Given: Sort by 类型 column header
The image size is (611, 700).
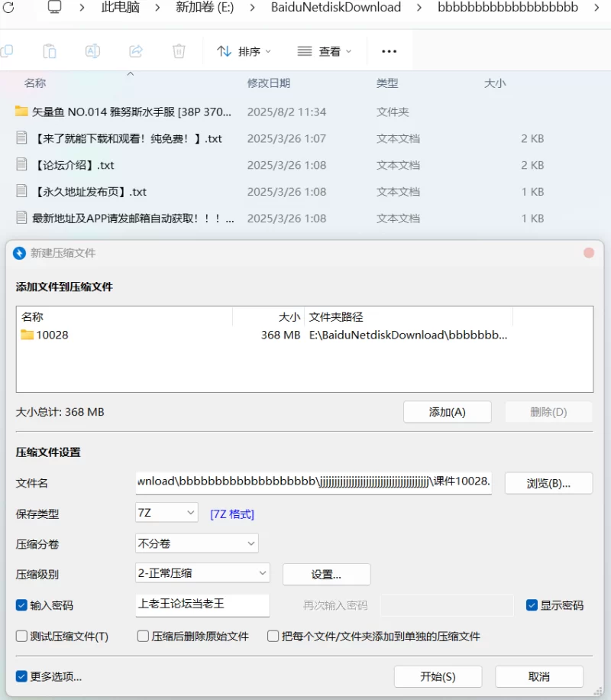Looking at the screenshot, I should tap(387, 83).
